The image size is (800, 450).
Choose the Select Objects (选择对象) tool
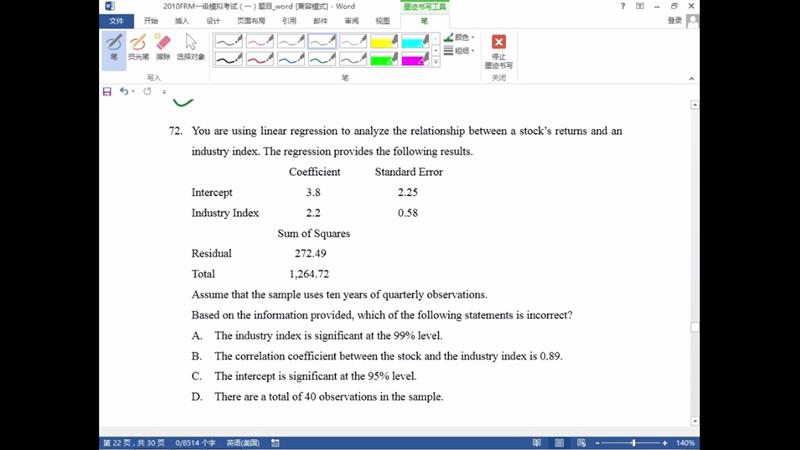point(190,47)
